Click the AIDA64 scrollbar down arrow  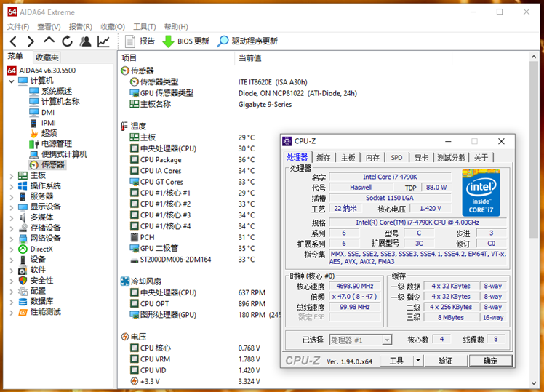(534, 383)
